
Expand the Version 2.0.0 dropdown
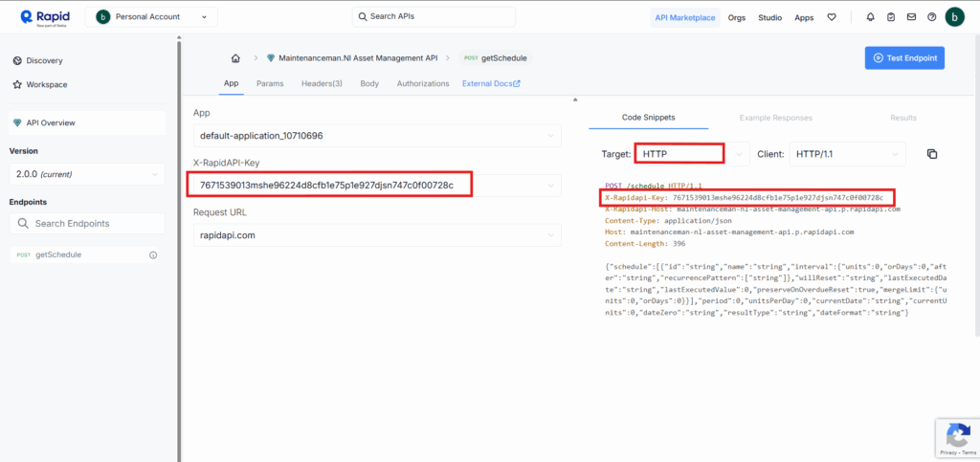[x=87, y=174]
